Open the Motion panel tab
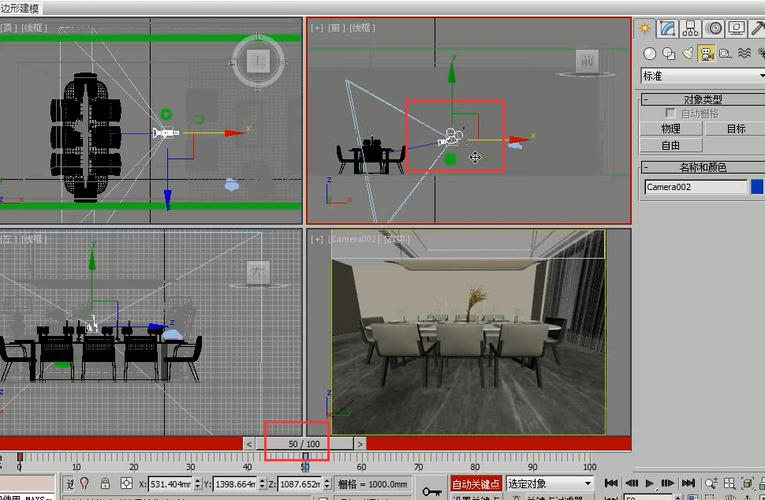The image size is (765, 500). (714, 28)
